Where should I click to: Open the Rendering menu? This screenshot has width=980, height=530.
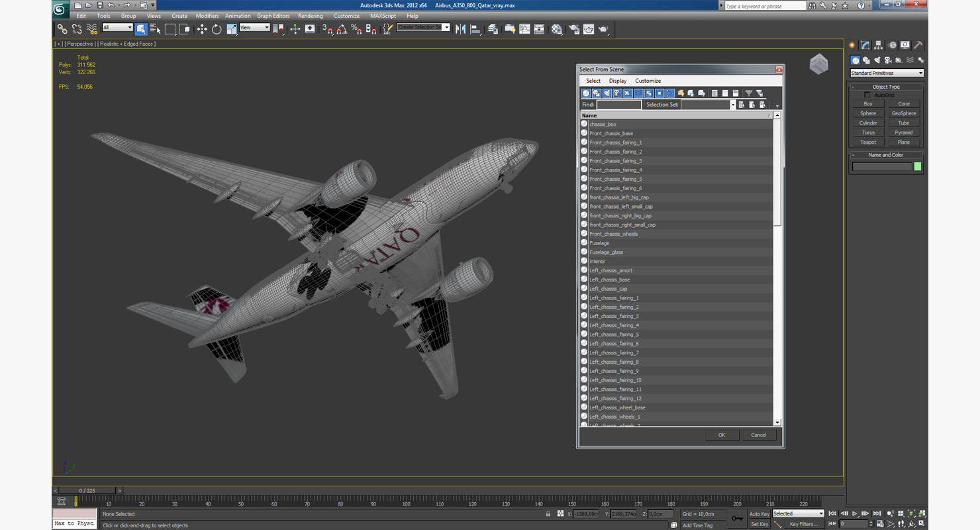311,16
